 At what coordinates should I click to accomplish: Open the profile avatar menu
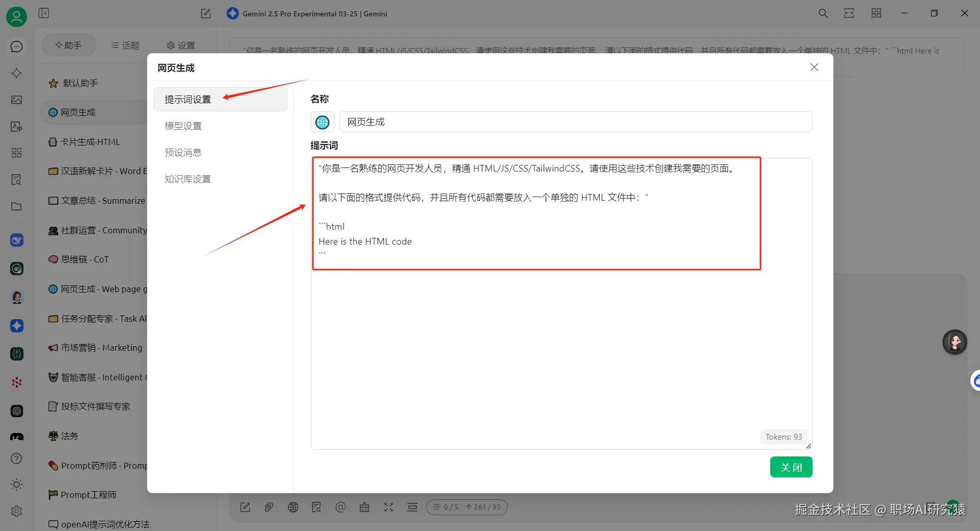pos(16,16)
